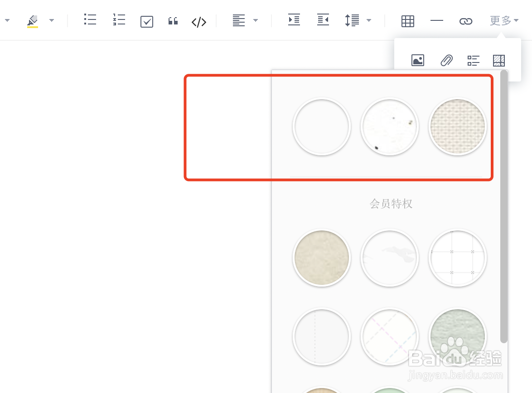532x393 pixels.
Task: Select the dotted margin-line paper background
Action: (322, 337)
